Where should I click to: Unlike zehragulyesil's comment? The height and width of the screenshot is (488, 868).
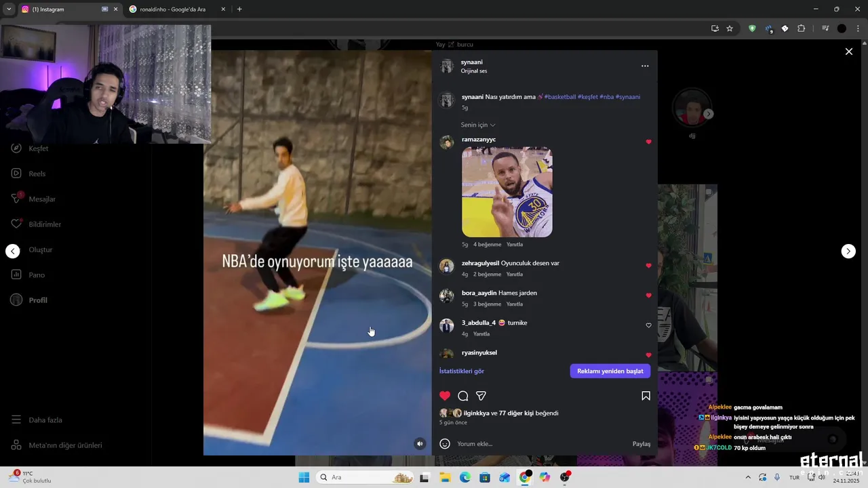click(648, 266)
